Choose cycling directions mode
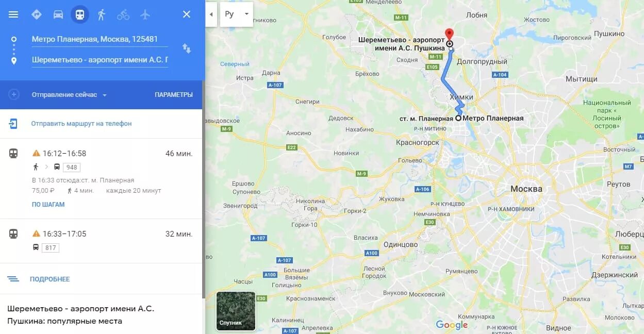 click(123, 14)
